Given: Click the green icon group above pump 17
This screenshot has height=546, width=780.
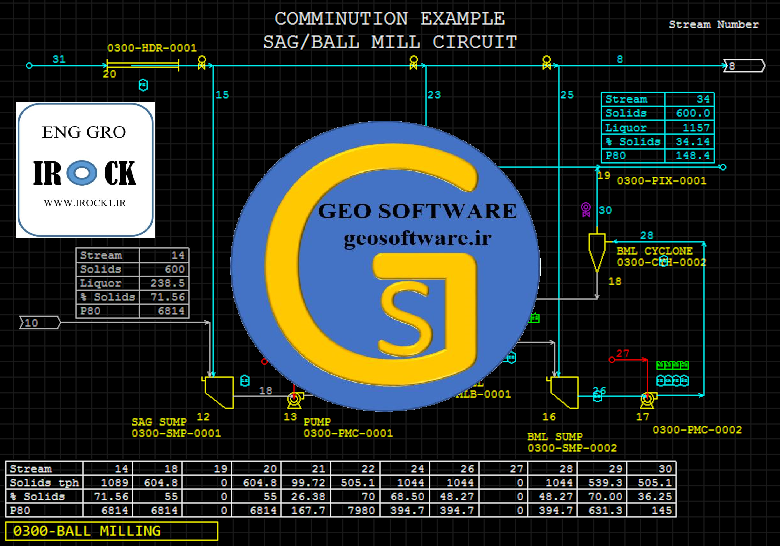Looking at the screenshot, I should pos(672,365).
